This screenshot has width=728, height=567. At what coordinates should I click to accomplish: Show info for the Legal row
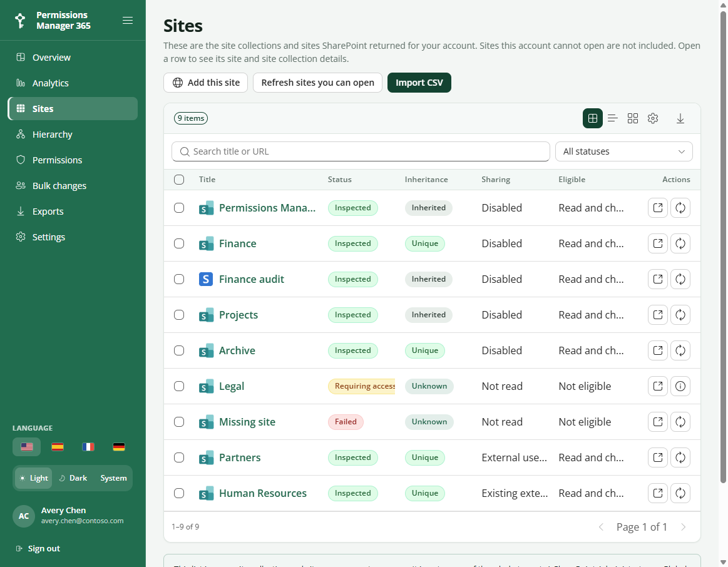click(680, 386)
